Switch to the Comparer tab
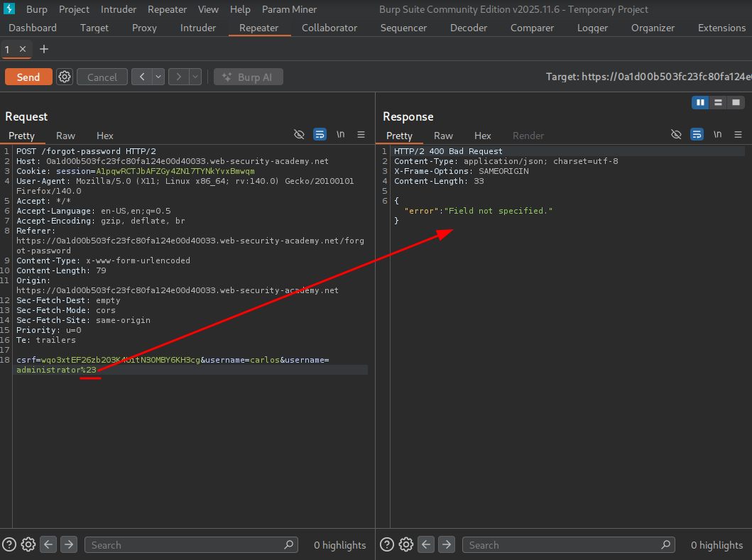Screen dimensions: 752x560 (x=532, y=28)
